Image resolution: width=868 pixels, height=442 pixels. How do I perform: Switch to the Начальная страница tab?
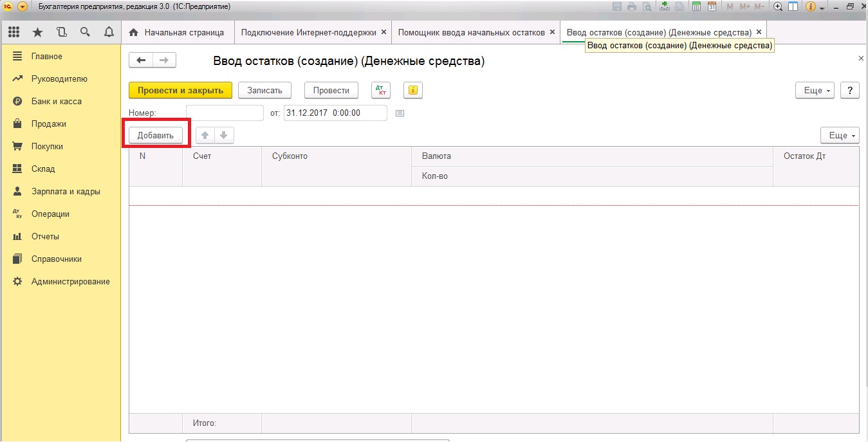(x=177, y=32)
